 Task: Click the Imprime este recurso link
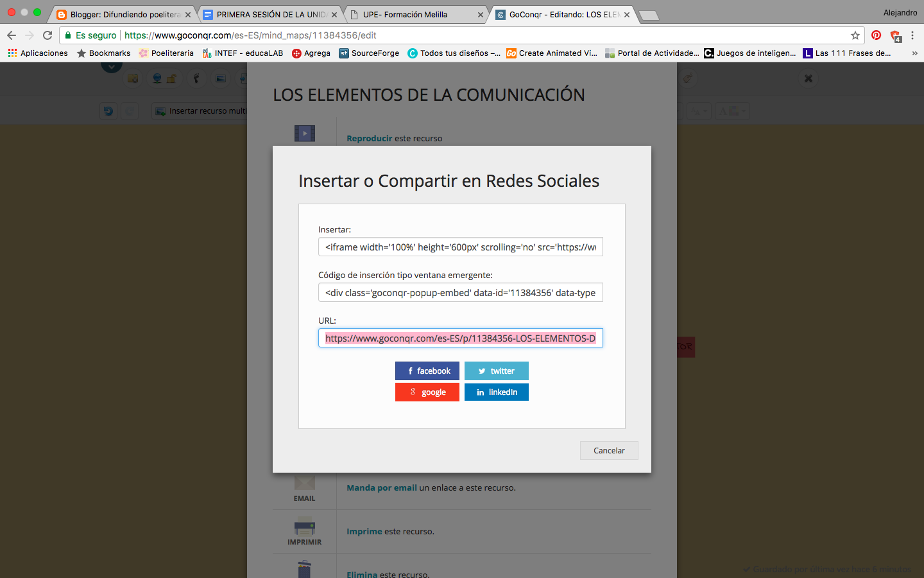(x=390, y=531)
